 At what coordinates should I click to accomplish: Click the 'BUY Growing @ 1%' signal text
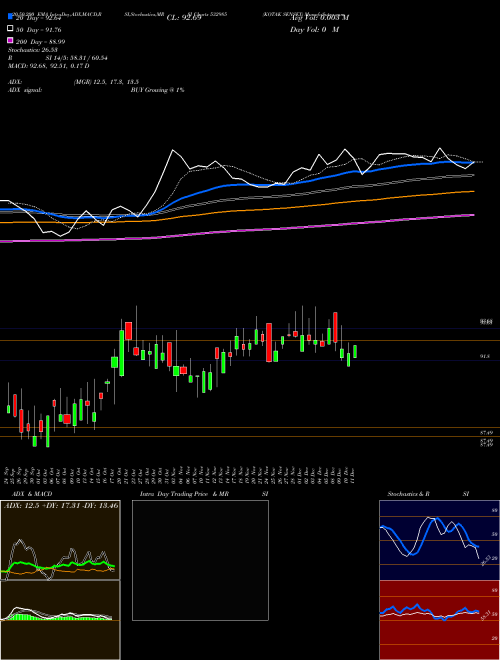tap(157, 90)
